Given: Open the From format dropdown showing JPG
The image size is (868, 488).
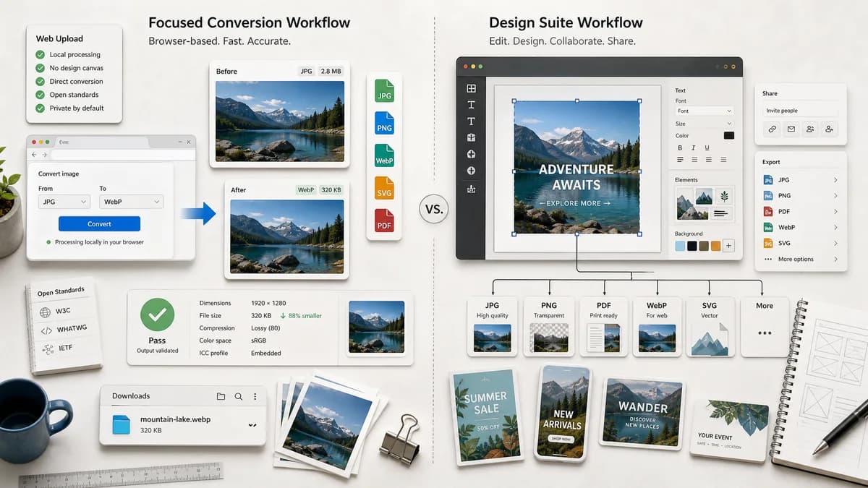Looking at the screenshot, I should pyautogui.click(x=64, y=202).
